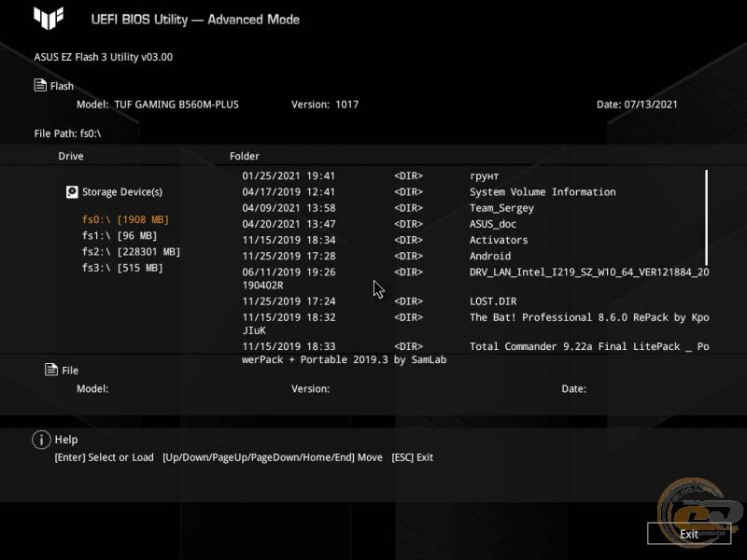The width and height of the screenshot is (747, 560).
Task: Click the File document icon
Action: (51, 370)
